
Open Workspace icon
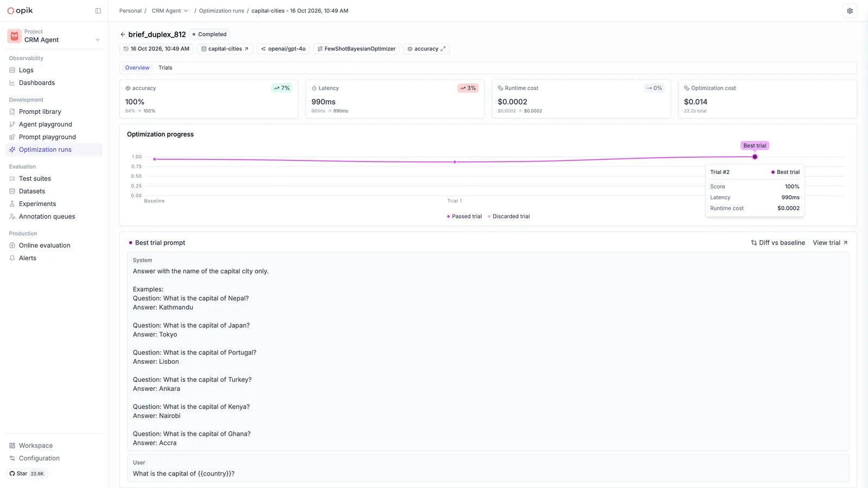click(12, 446)
